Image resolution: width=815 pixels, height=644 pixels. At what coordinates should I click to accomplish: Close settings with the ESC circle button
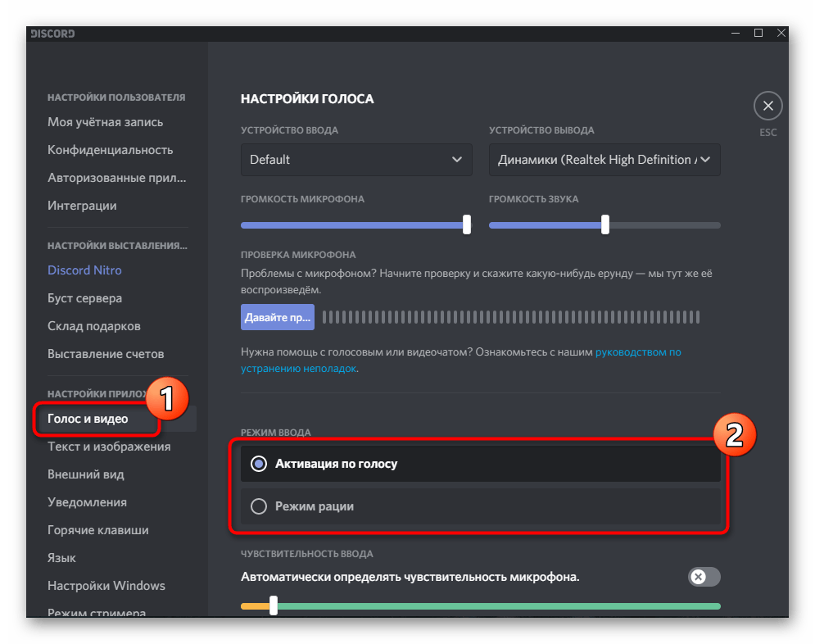(767, 106)
